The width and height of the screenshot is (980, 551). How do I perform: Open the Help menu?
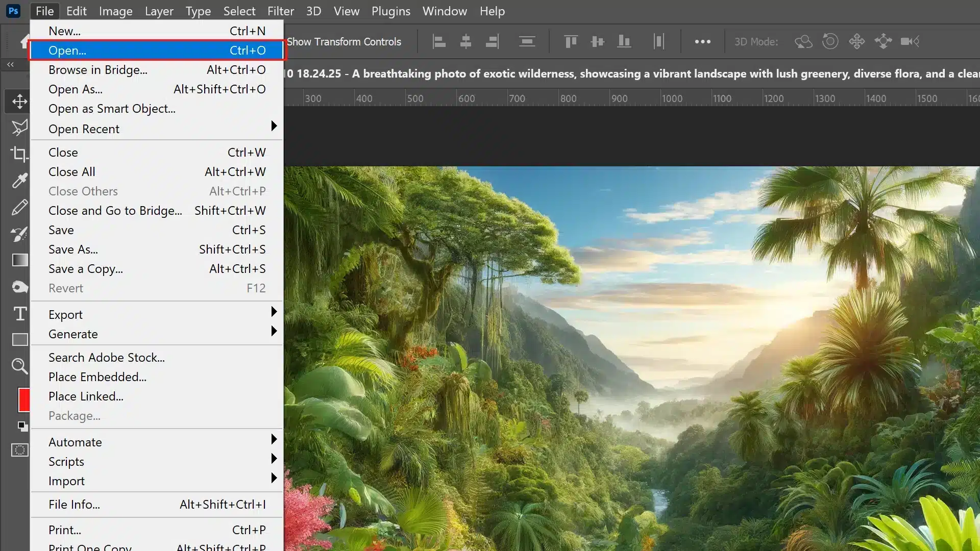tap(492, 11)
